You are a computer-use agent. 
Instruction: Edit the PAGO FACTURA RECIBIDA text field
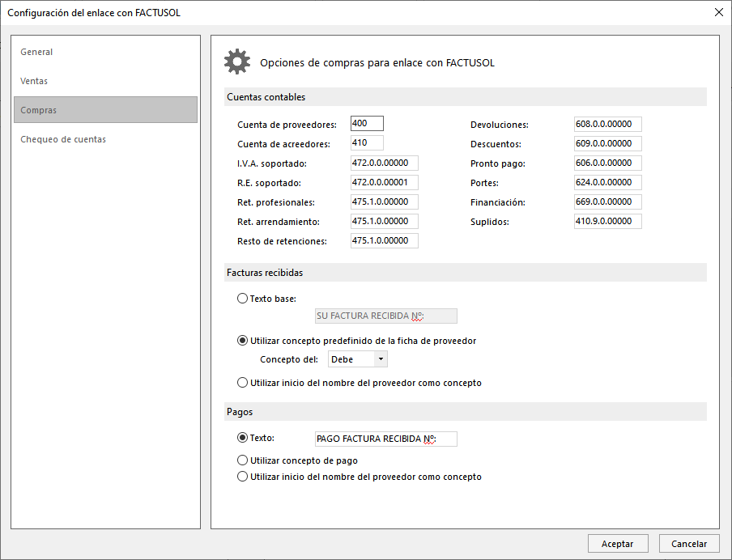click(386, 439)
